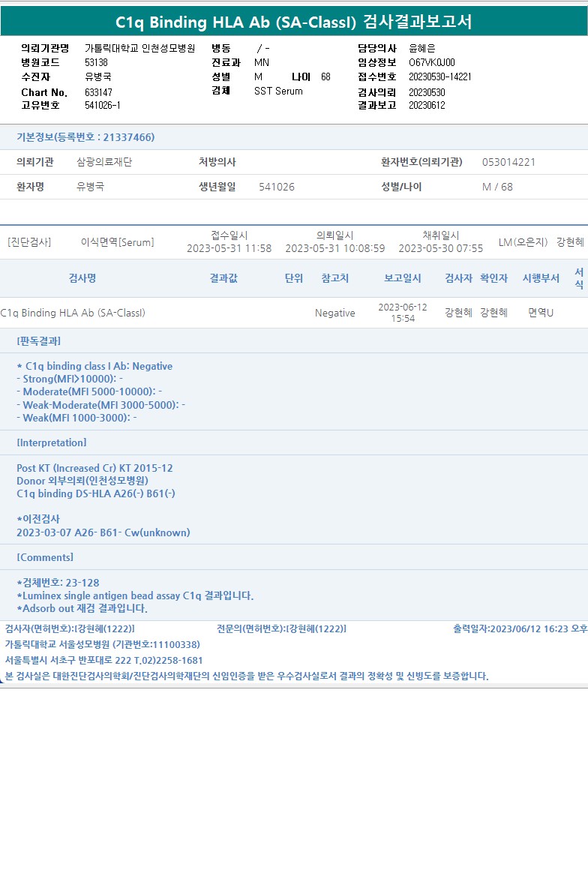
Task: Click the report title 'C1q Binding HLA Ab (SA-ClassI) 검사결과보고서'
Action: tap(294, 22)
